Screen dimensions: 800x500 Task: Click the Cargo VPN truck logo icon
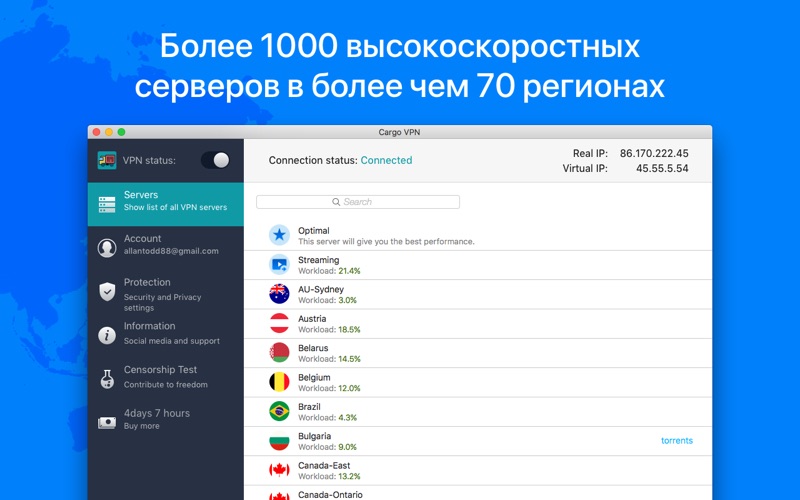[107, 160]
